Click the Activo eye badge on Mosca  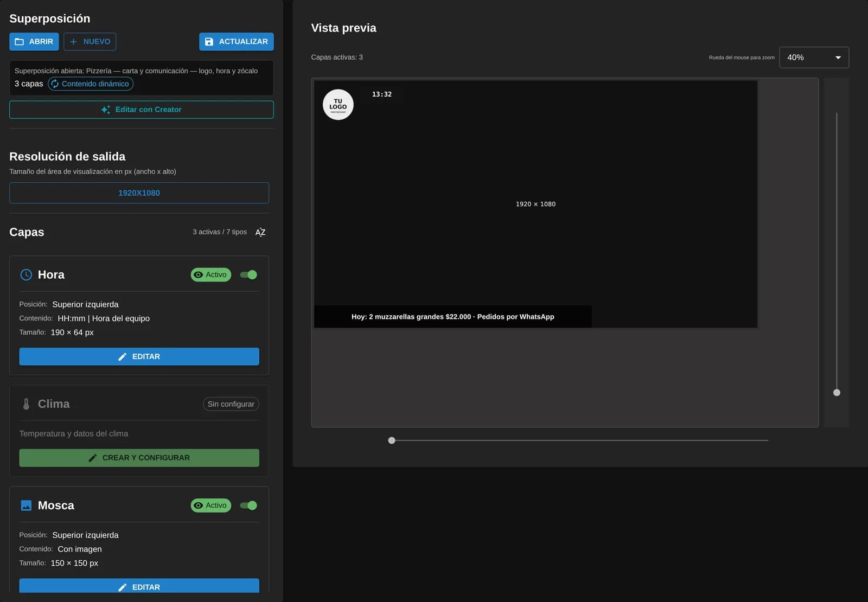pyautogui.click(x=211, y=505)
